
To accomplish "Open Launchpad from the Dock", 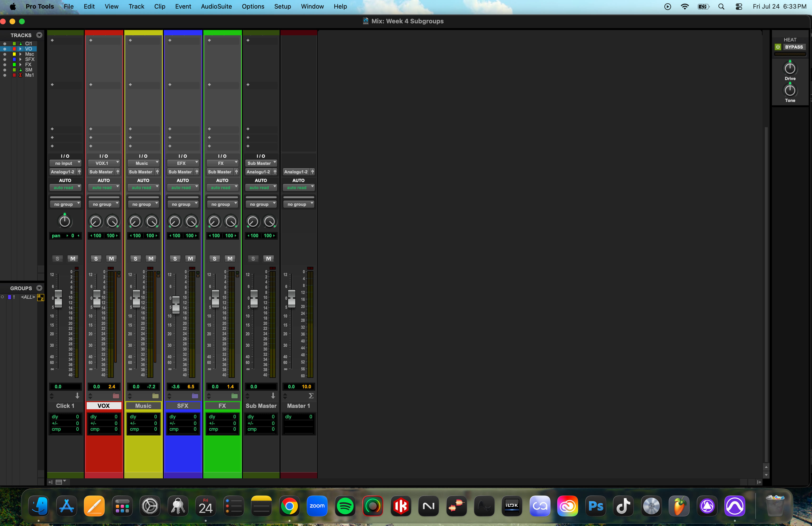I will pos(122,506).
